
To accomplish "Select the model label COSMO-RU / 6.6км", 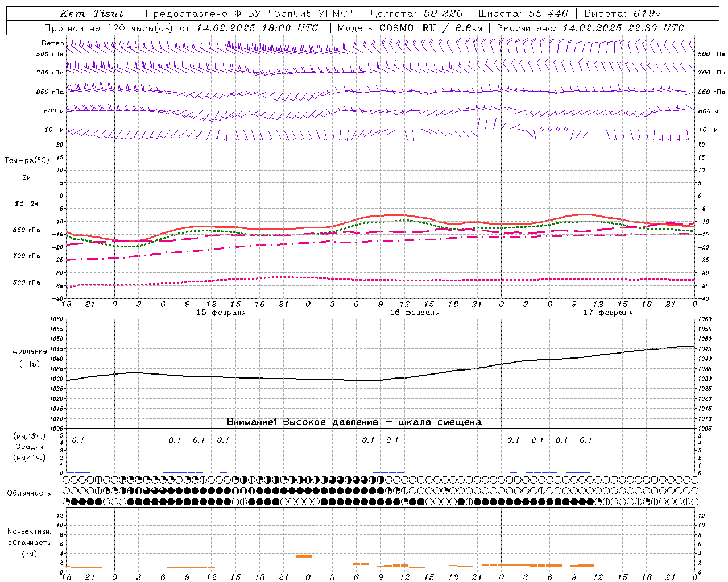I will tap(431, 28).
